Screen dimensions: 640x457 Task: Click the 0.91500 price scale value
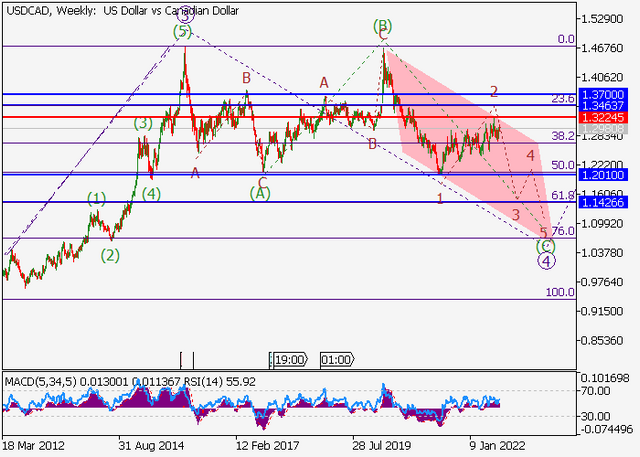click(603, 311)
